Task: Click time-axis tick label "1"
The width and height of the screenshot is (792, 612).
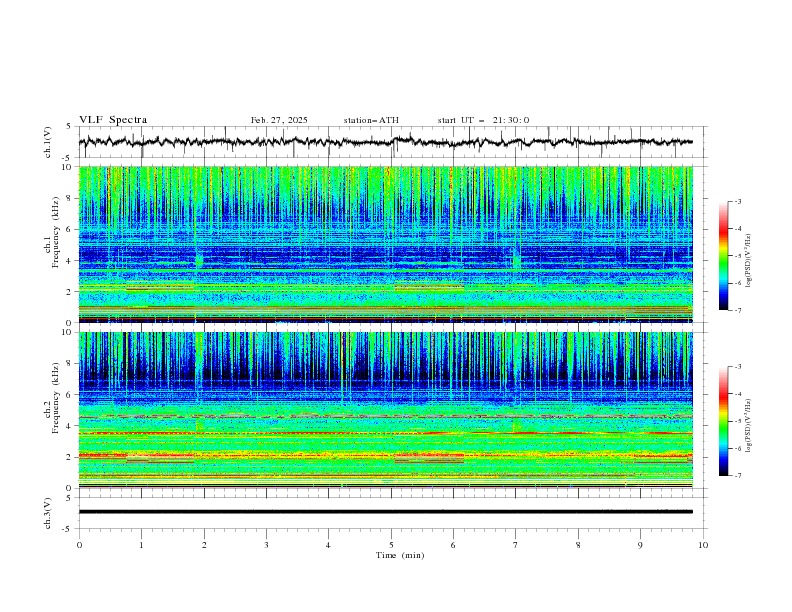Action: 141,545
